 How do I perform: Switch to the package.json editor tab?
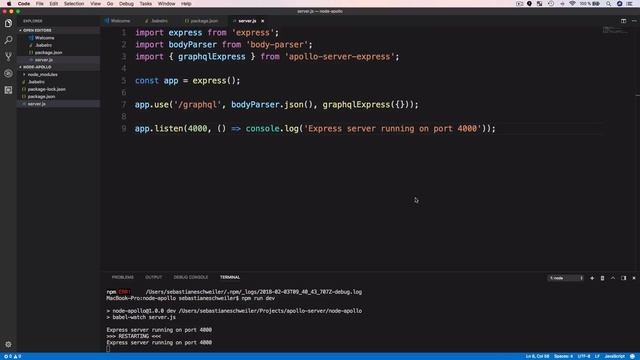click(202, 21)
